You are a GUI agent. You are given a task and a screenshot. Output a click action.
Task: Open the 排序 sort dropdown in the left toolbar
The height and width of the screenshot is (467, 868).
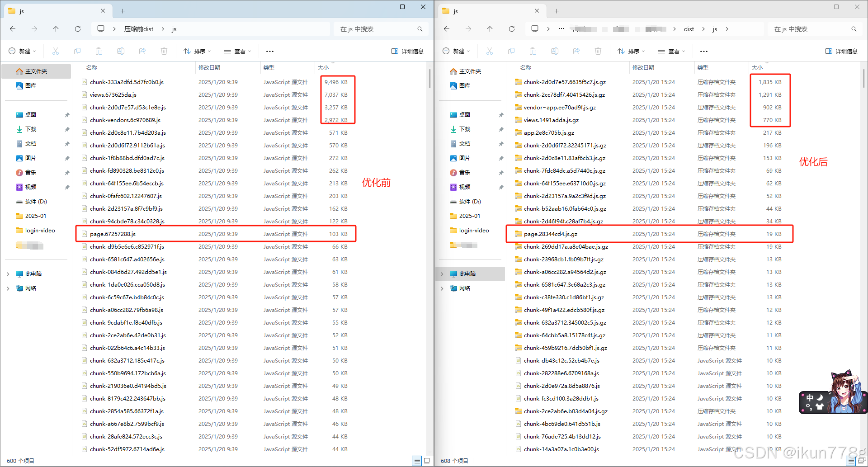(197, 51)
